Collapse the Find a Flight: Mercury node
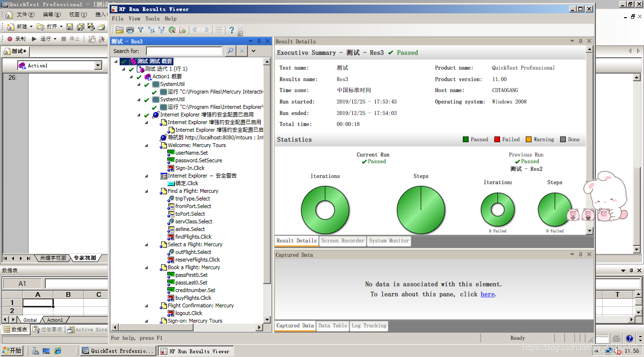Viewport: 644px width, 357px height. pos(146,191)
